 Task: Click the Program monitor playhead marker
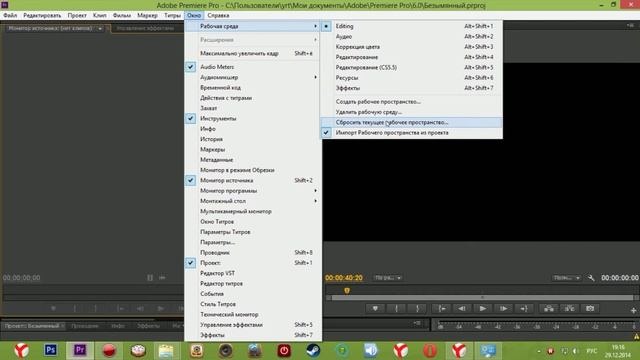[347, 290]
